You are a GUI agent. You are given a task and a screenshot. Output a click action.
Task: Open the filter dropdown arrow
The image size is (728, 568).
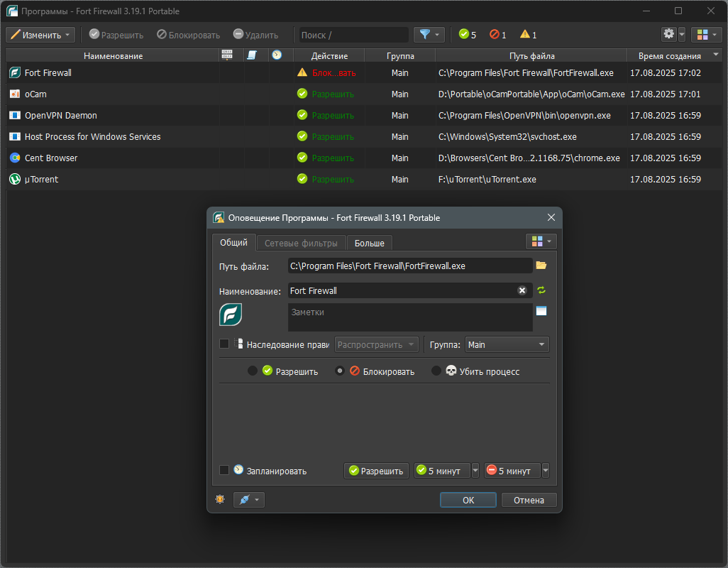coord(437,35)
